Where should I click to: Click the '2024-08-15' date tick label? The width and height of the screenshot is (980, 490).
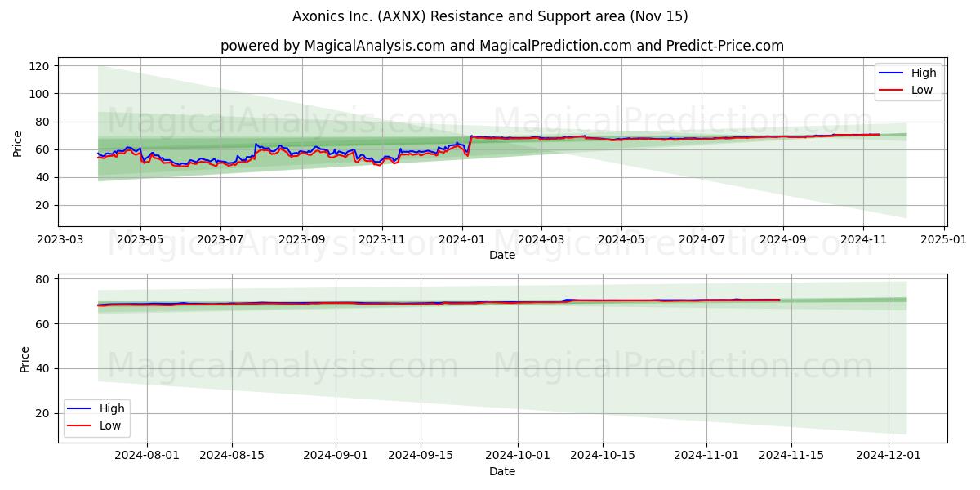[232, 456]
